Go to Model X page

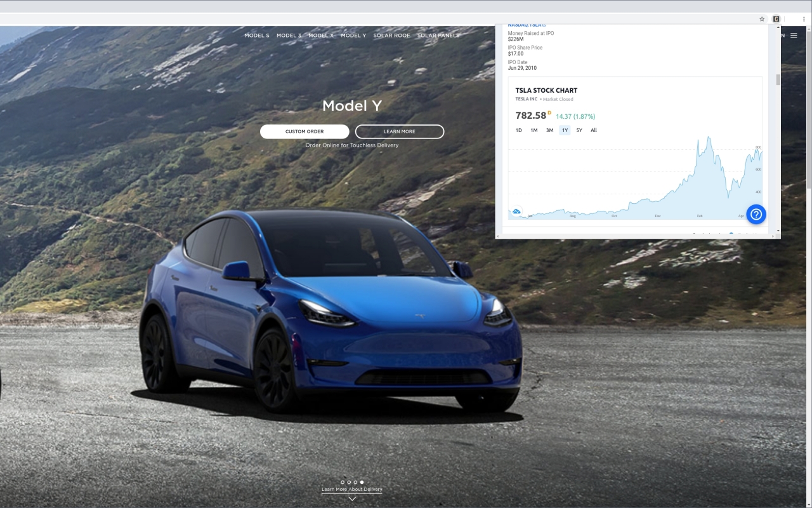tap(321, 36)
